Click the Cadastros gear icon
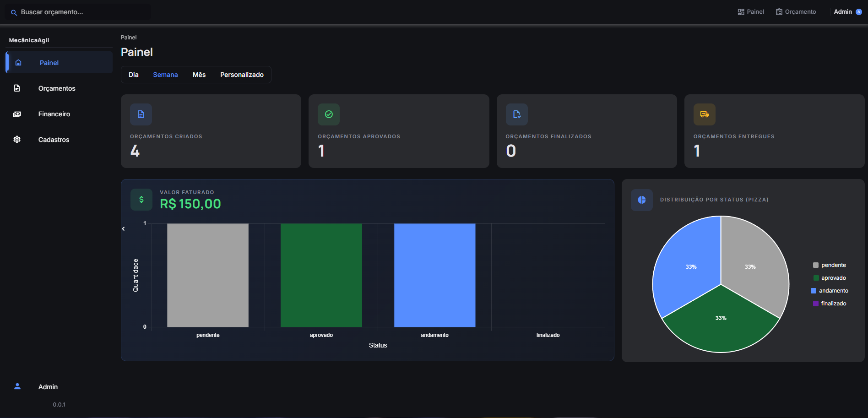Screen dimensions: 868x418 (17, 140)
